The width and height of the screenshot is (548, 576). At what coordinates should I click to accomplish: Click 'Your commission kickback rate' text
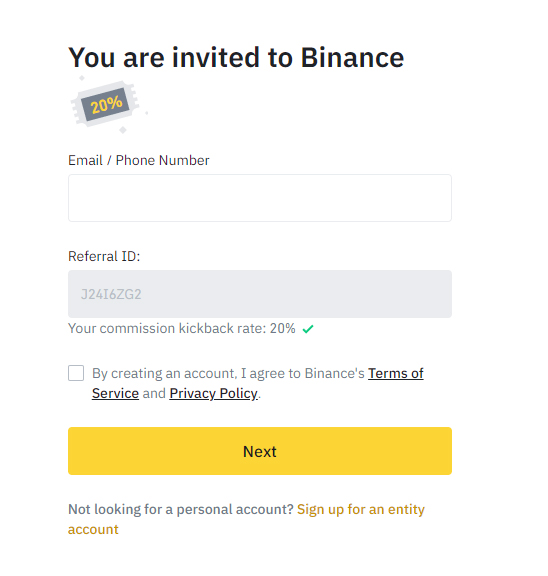[167, 328]
